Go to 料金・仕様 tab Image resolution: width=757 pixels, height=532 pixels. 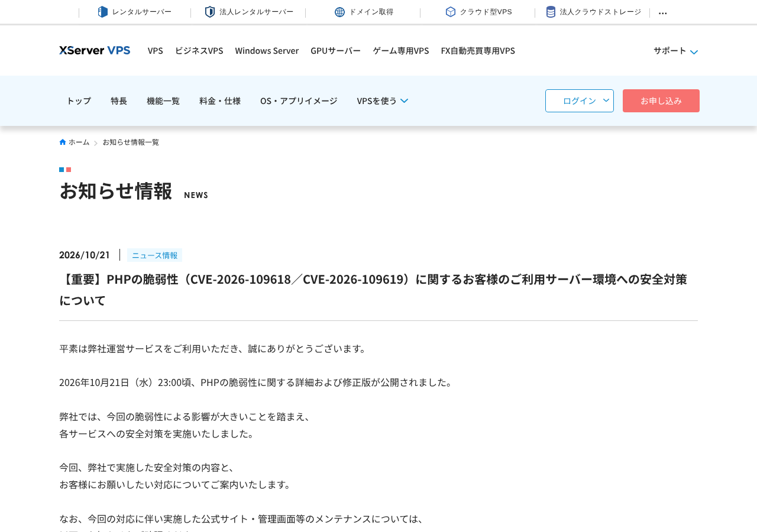pyautogui.click(x=220, y=100)
